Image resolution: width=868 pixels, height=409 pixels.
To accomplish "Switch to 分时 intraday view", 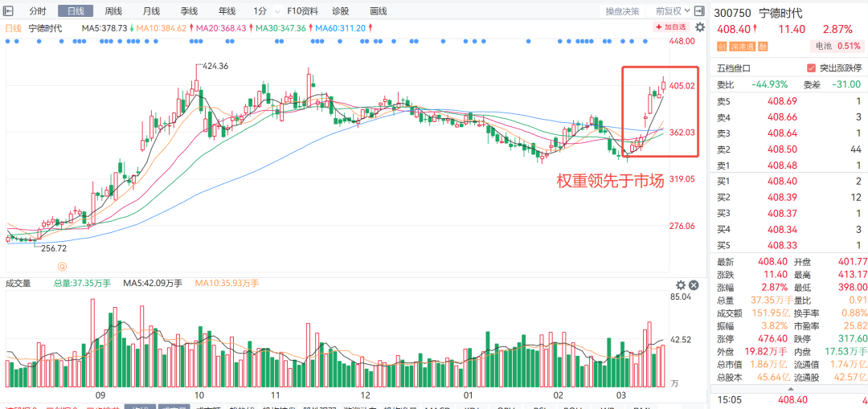I will pos(38,11).
